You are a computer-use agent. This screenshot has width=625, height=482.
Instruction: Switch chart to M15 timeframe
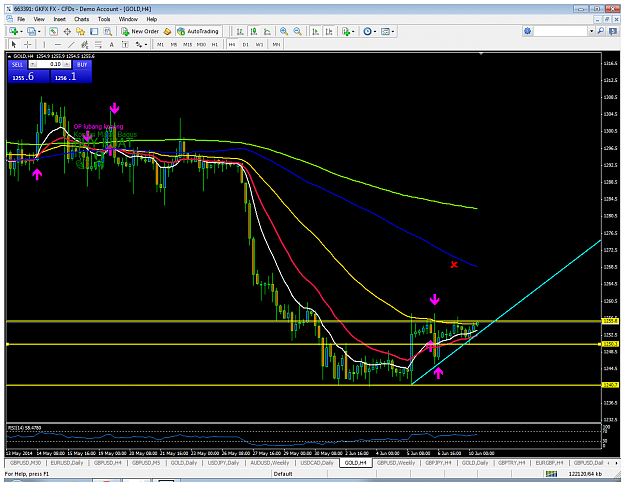pos(187,45)
